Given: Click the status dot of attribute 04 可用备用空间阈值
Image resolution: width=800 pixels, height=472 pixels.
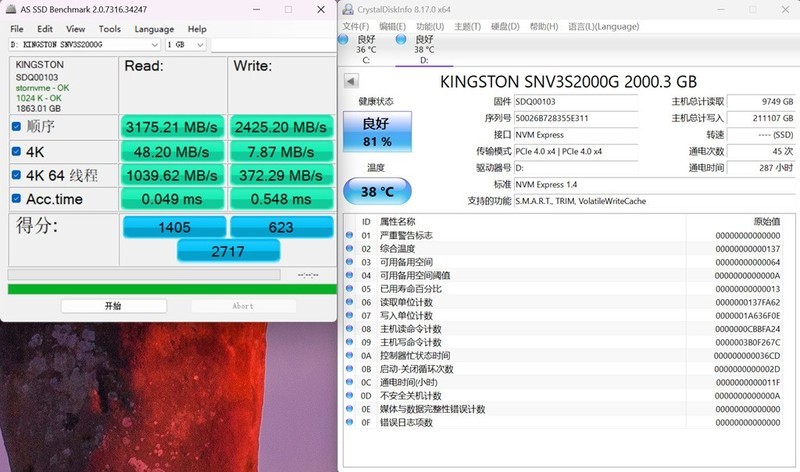Looking at the screenshot, I should 349,275.
